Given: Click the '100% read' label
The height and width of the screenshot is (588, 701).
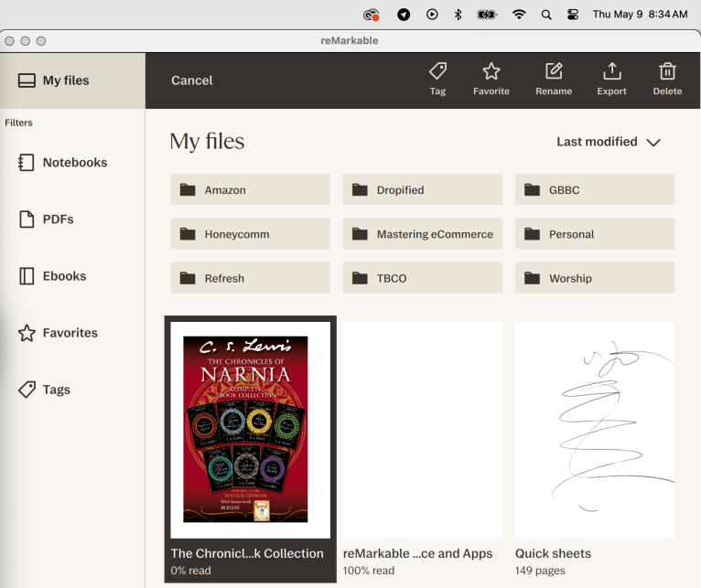Looking at the screenshot, I should pyautogui.click(x=369, y=571).
